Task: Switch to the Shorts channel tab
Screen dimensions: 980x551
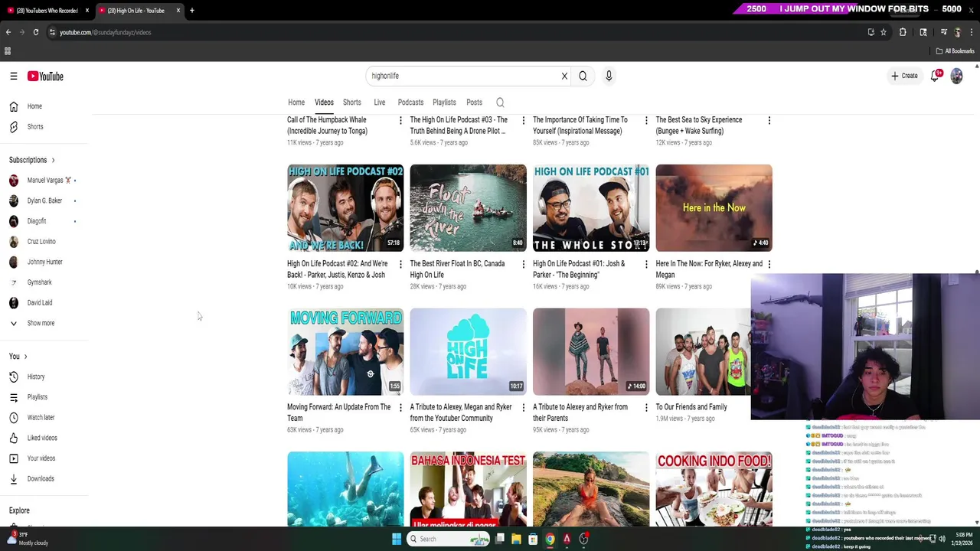Action: (352, 103)
